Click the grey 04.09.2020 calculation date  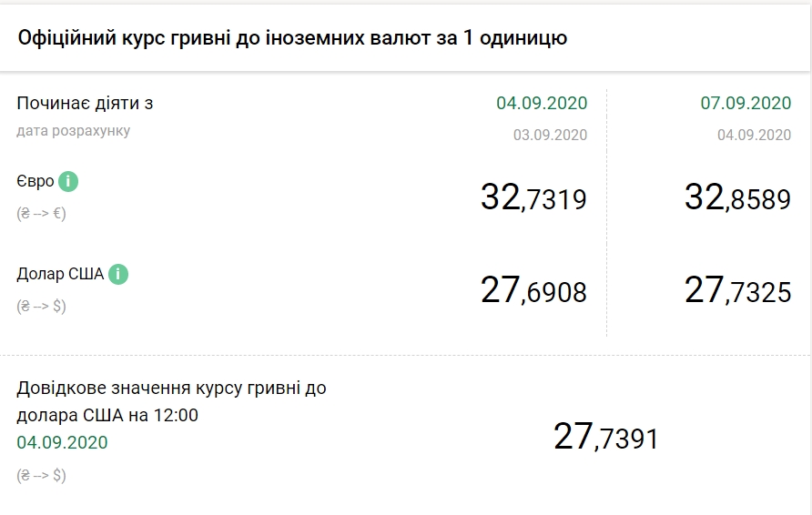point(754,135)
